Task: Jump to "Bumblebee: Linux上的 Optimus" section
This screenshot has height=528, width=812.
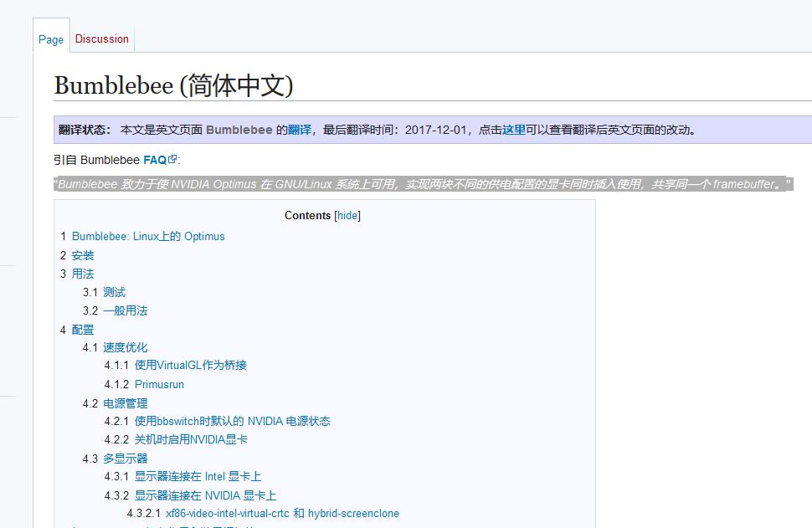Action: point(148,236)
